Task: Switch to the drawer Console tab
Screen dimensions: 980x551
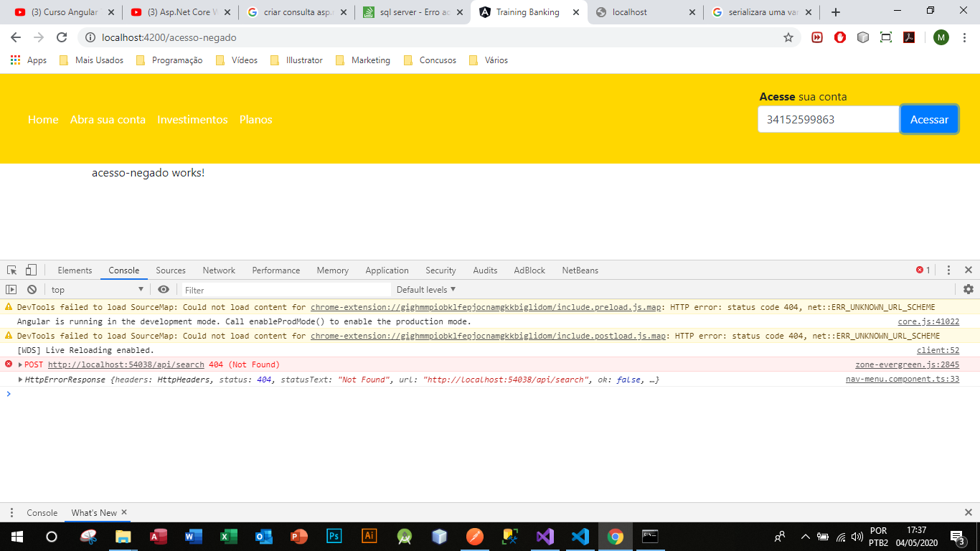Action: click(42, 513)
